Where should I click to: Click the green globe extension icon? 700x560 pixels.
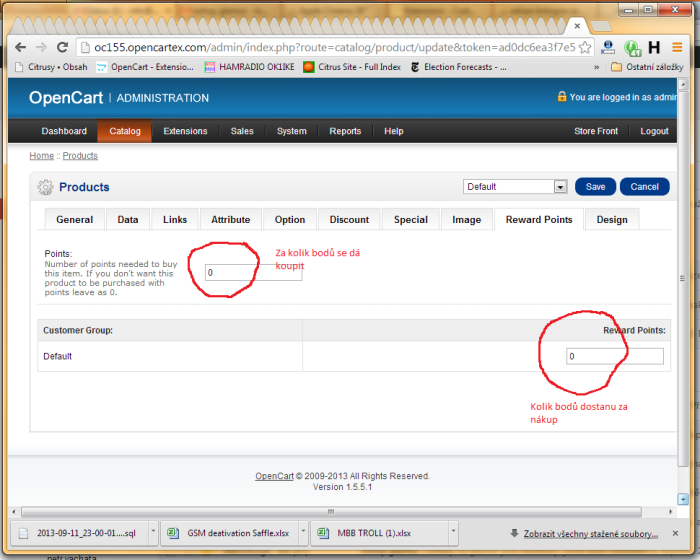pyautogui.click(x=633, y=48)
